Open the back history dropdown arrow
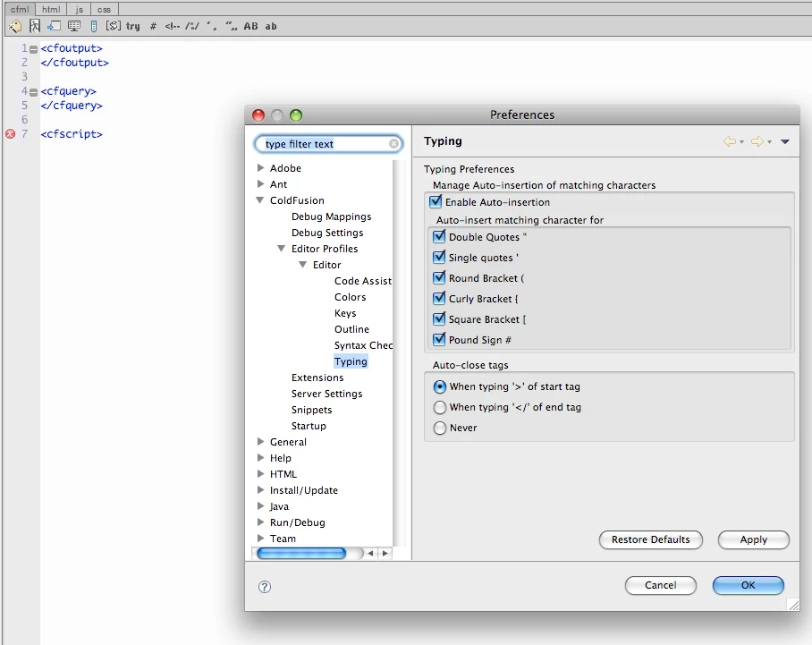 tap(741, 142)
